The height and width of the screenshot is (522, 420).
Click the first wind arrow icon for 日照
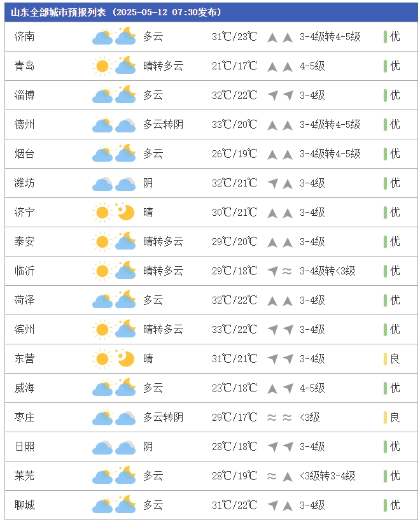[273, 447]
